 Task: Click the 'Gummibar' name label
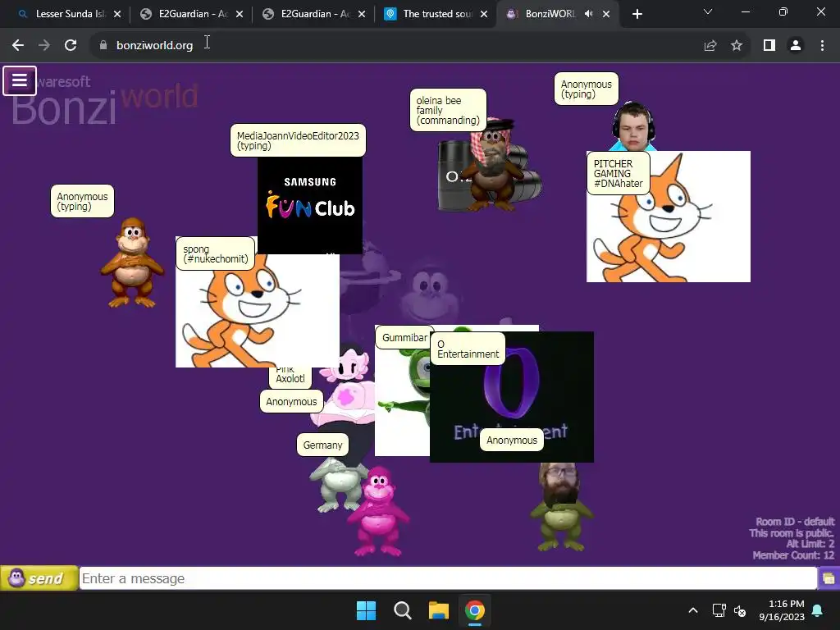[x=404, y=337]
